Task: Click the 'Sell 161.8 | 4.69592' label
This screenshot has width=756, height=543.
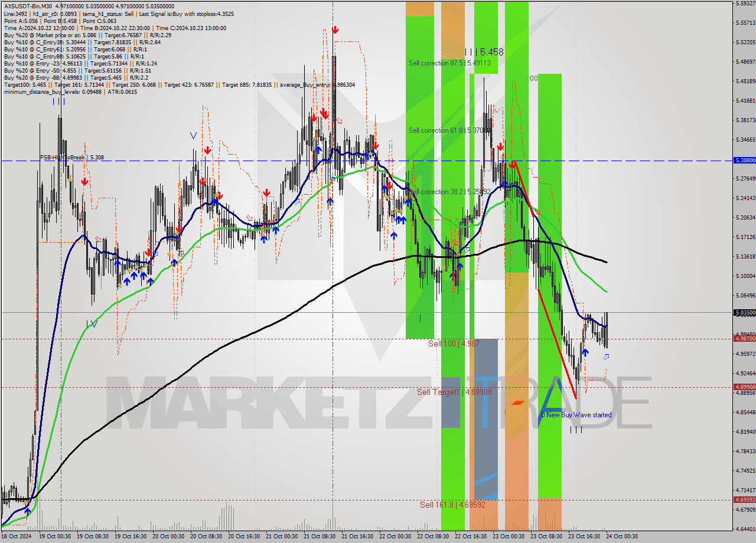Action: [x=452, y=505]
